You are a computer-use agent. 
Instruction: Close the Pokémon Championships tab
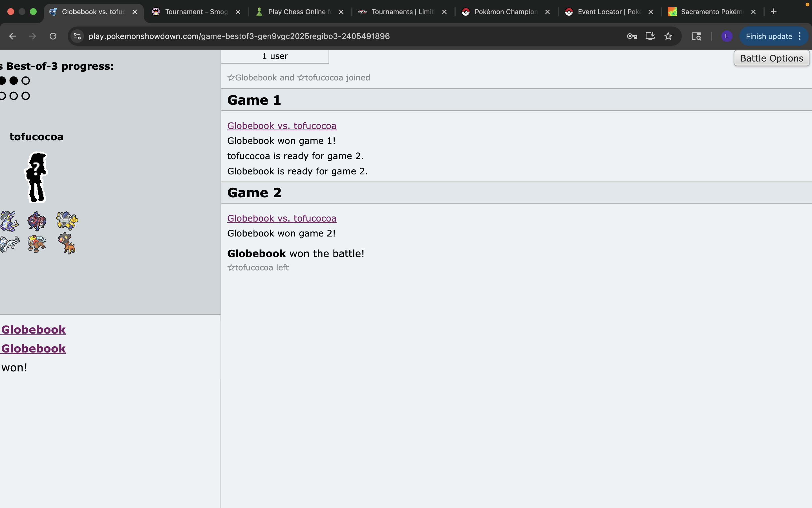pyautogui.click(x=547, y=12)
